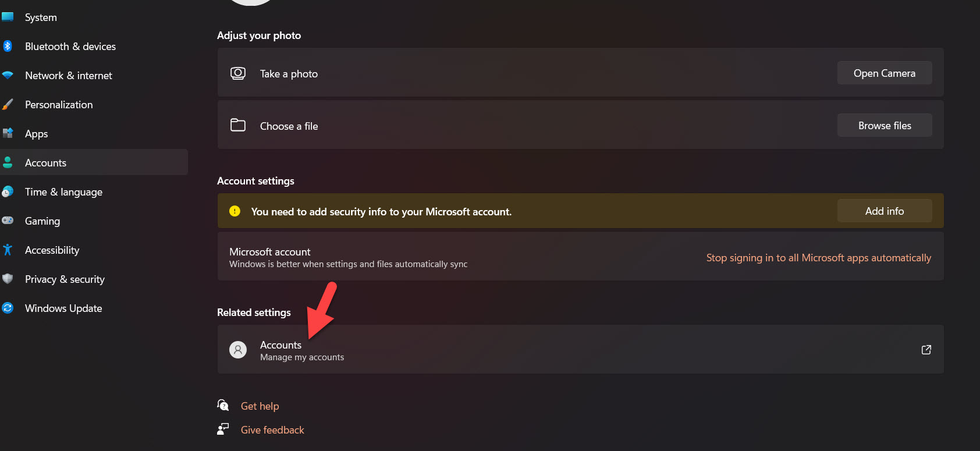Open the System settings category
The image size is (980, 451).
(41, 17)
